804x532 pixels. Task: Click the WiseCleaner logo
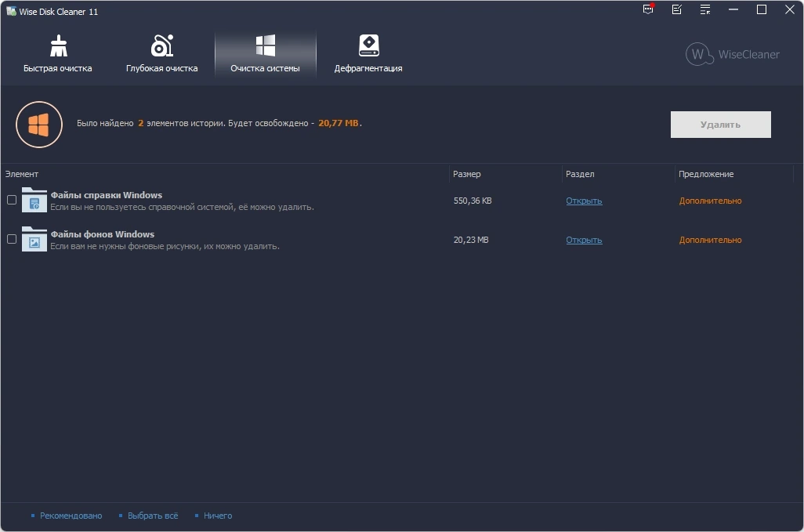click(732, 54)
